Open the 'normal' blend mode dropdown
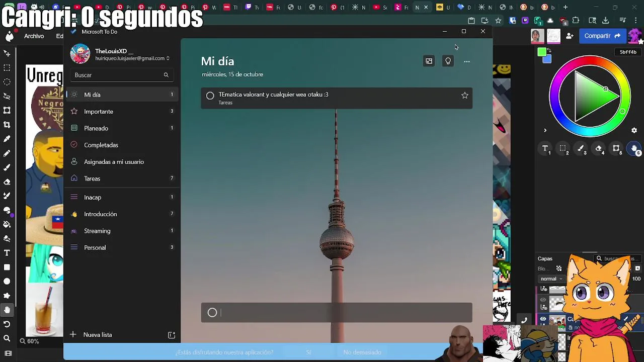This screenshot has width=644, height=362. (x=551, y=279)
